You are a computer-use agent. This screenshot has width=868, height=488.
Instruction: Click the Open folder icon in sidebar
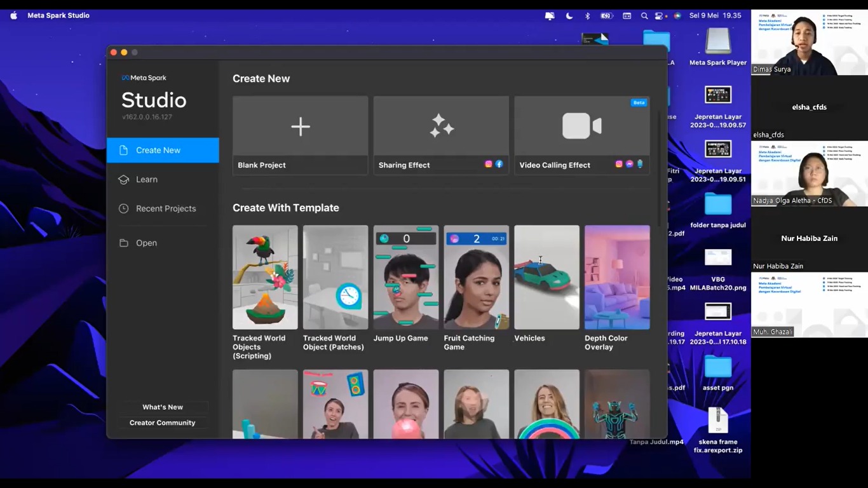pos(123,243)
